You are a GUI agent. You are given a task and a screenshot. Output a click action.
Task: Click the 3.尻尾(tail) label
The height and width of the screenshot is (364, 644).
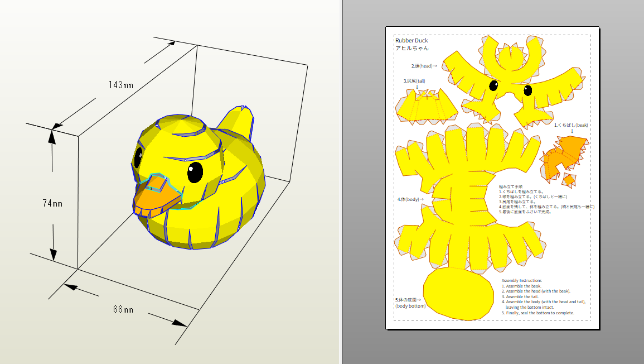(x=414, y=81)
